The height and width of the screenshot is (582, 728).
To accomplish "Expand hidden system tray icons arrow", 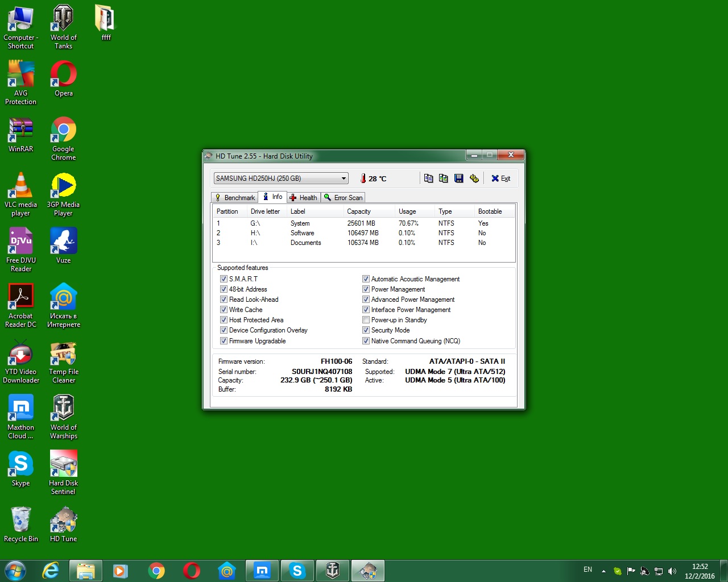I will tap(603, 571).
